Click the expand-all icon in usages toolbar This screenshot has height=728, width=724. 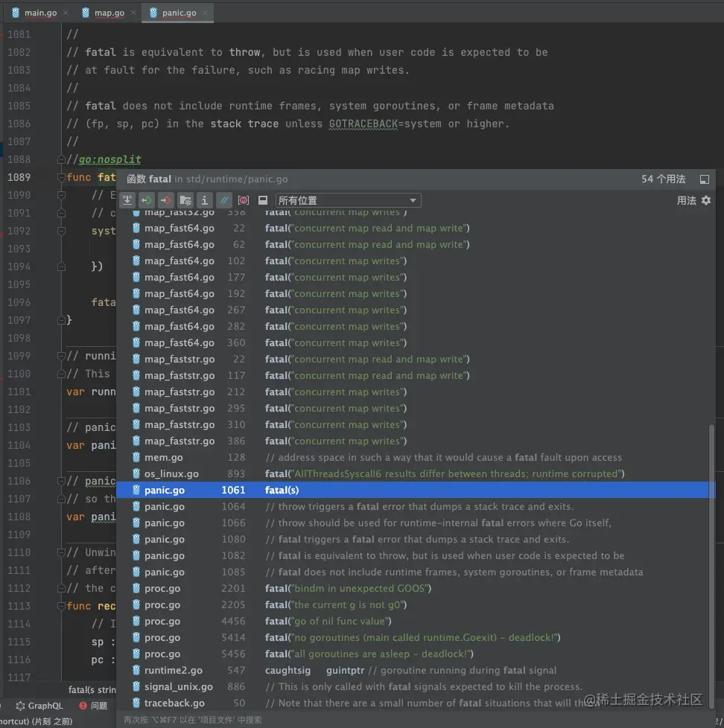pyautogui.click(x=127, y=200)
